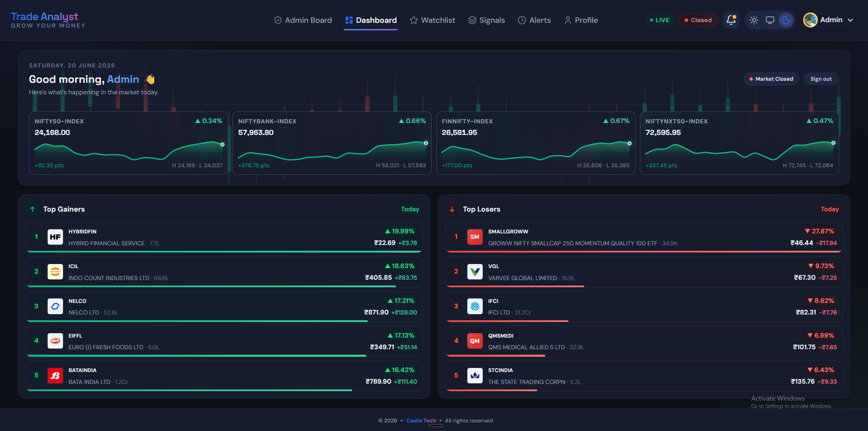Click the 0.66% NIFTYBANK change

pyautogui.click(x=412, y=121)
